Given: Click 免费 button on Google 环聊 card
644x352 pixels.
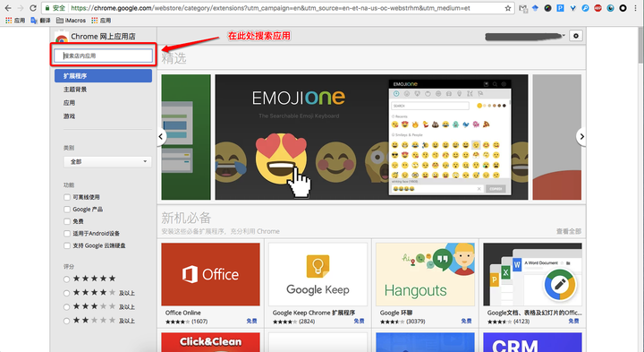Looking at the screenshot, I should (x=466, y=322).
